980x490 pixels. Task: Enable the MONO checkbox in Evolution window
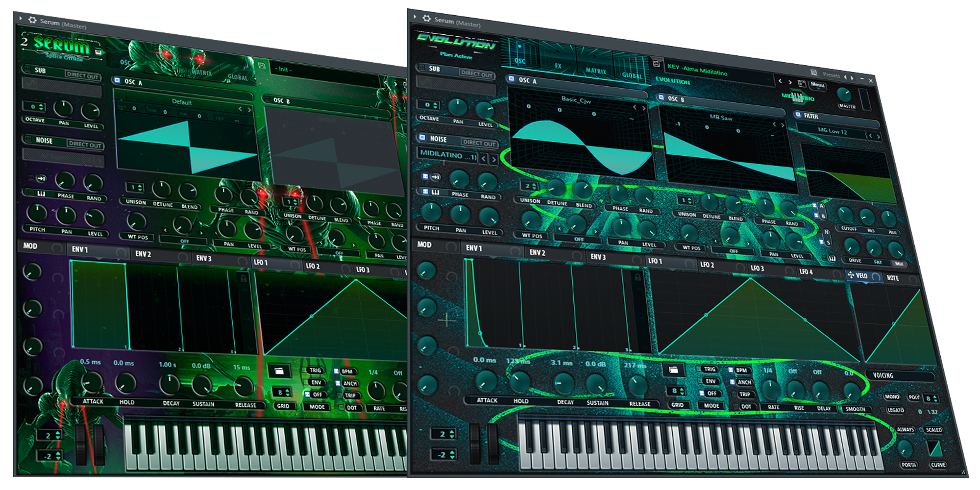click(x=880, y=396)
